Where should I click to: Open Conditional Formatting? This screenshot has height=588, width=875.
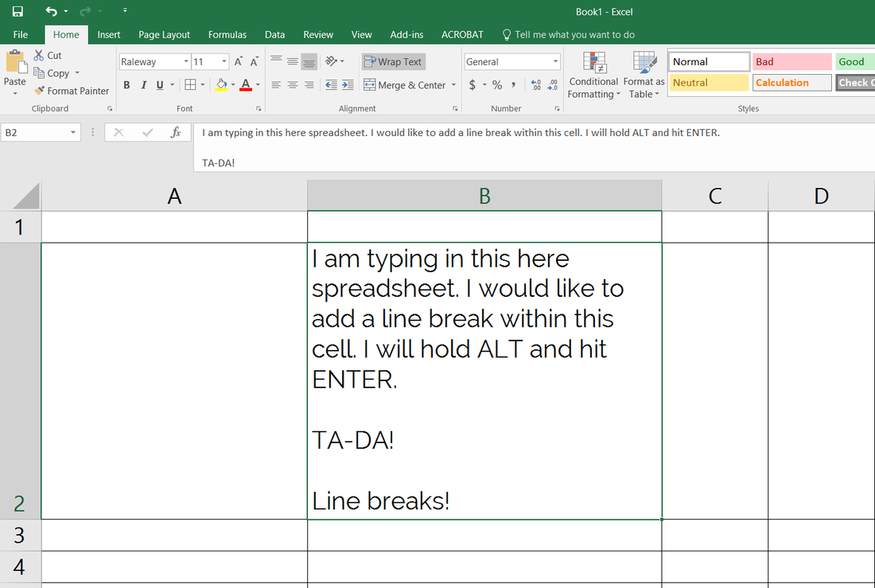pyautogui.click(x=593, y=76)
